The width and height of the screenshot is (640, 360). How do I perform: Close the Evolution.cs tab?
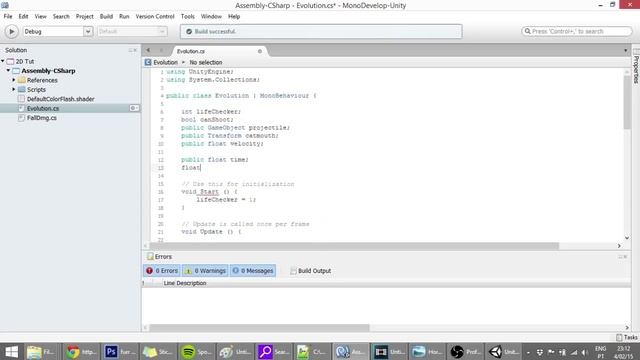coord(260,51)
